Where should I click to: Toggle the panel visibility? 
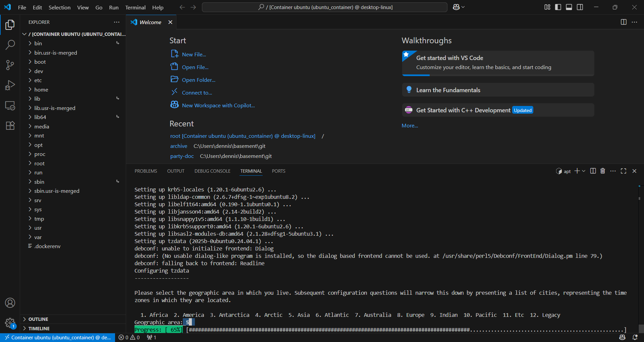[569, 7]
